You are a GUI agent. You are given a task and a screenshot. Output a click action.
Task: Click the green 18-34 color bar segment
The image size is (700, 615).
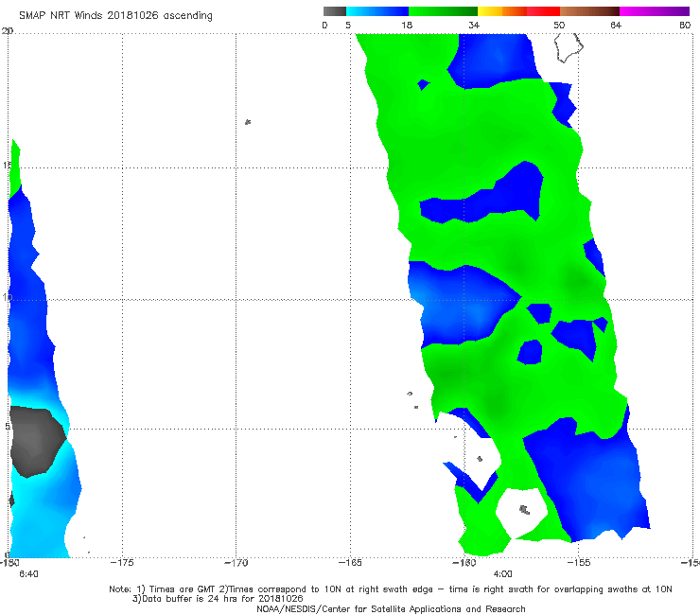(x=443, y=11)
